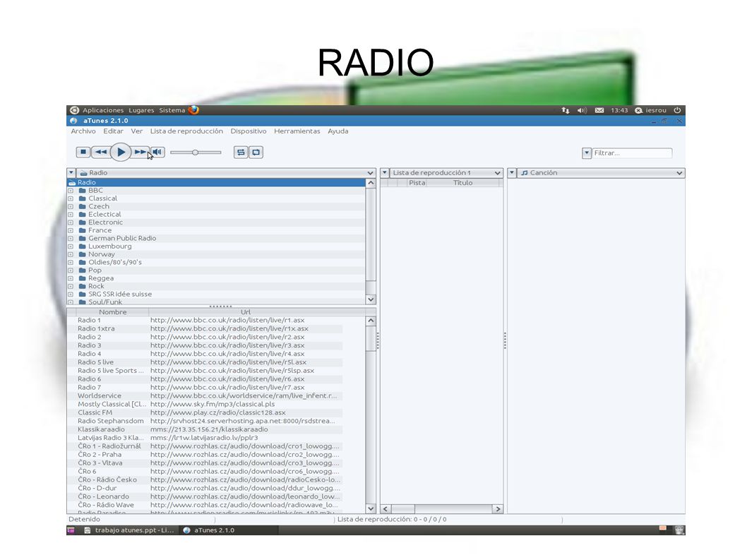This screenshot has width=747, height=560.
Task: Open the mail indicator in top panel
Action: coord(599,110)
